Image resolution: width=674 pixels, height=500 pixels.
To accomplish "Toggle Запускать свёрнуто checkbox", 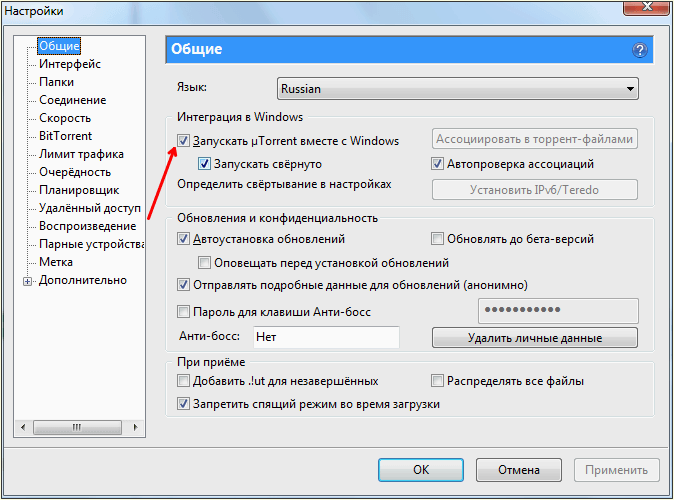I will [x=204, y=163].
